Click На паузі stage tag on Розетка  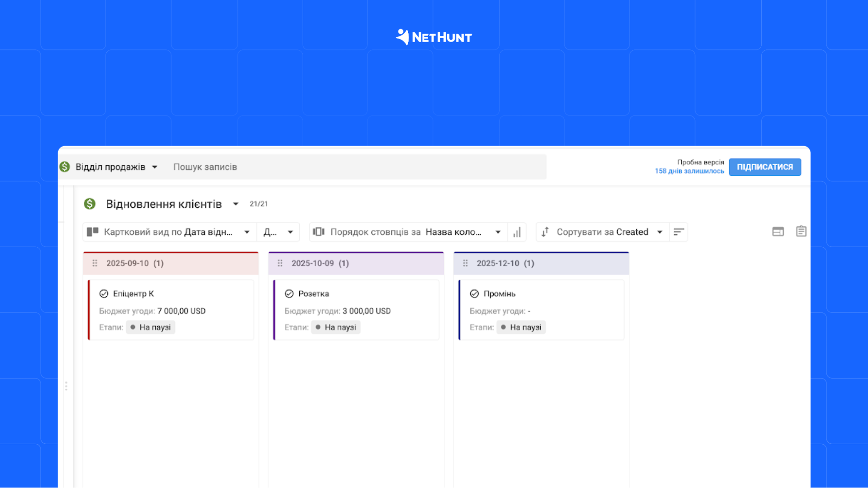click(336, 328)
